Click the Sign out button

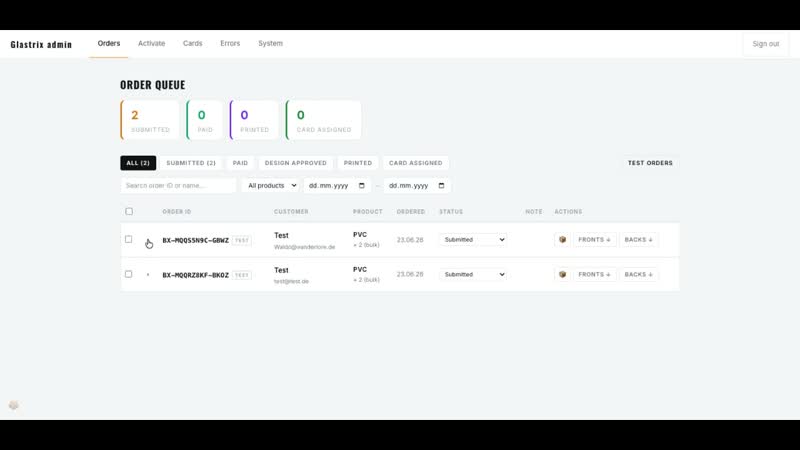pos(766,44)
